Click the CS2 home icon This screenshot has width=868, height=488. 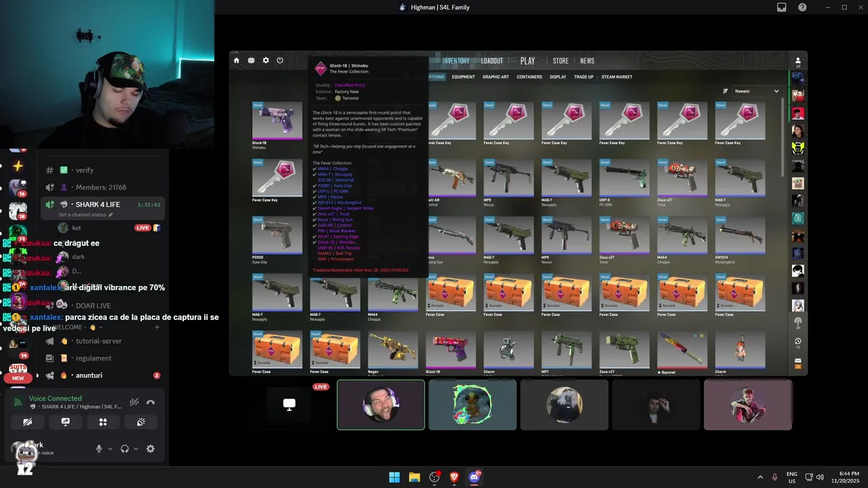237,60
